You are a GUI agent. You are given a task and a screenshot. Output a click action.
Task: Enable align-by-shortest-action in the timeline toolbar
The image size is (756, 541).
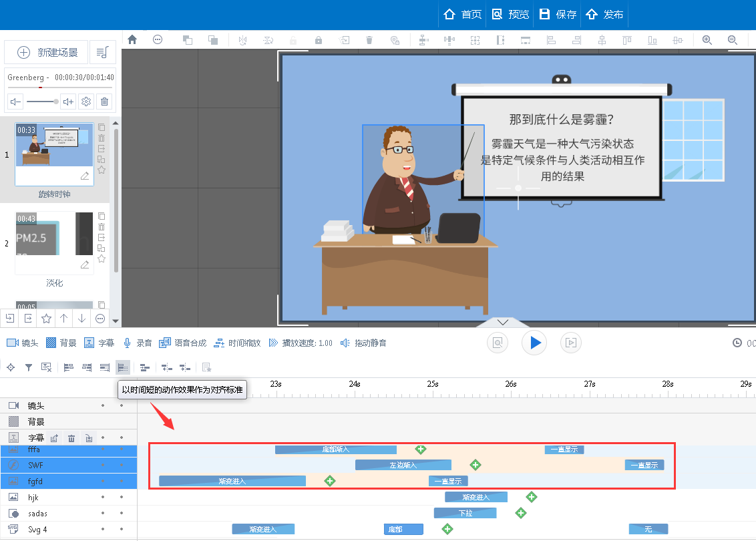tap(123, 367)
